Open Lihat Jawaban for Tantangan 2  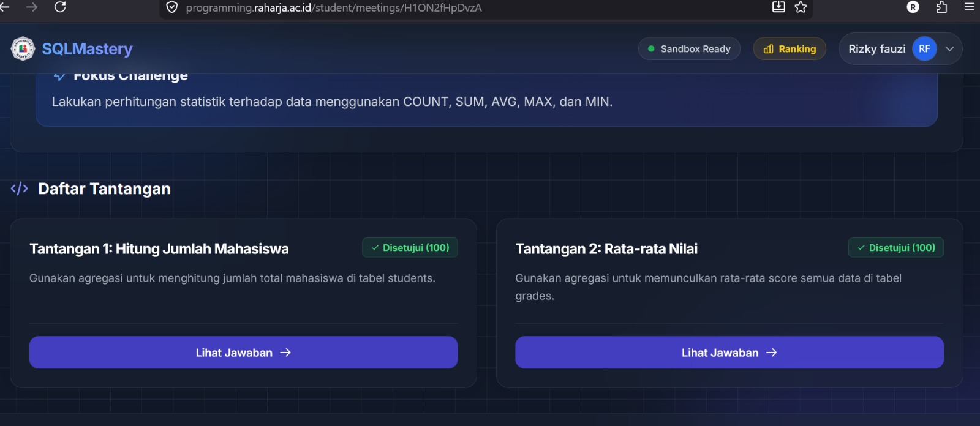click(729, 353)
